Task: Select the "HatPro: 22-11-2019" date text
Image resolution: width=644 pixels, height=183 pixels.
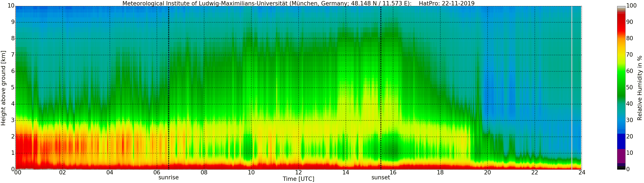Action: point(446,3)
